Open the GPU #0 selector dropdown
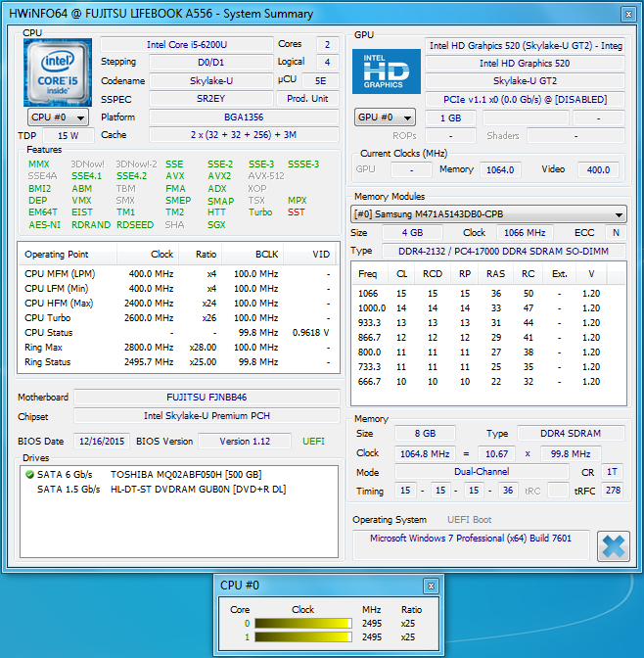 tap(385, 117)
